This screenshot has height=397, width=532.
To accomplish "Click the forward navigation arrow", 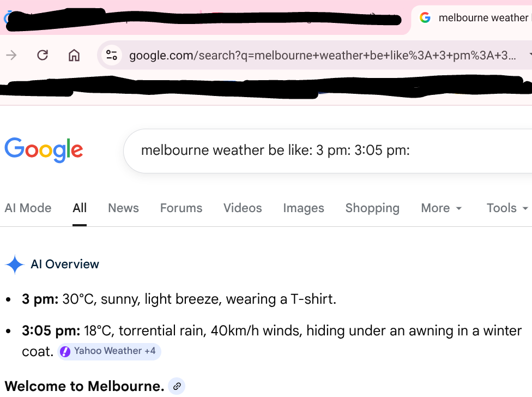I will tap(11, 55).
